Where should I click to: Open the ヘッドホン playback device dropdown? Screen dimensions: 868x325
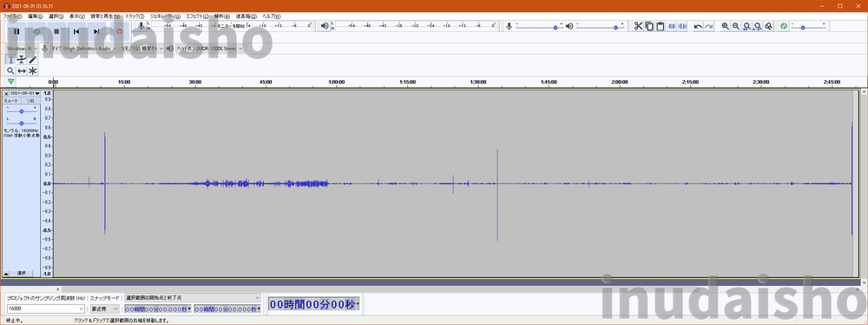coord(210,49)
